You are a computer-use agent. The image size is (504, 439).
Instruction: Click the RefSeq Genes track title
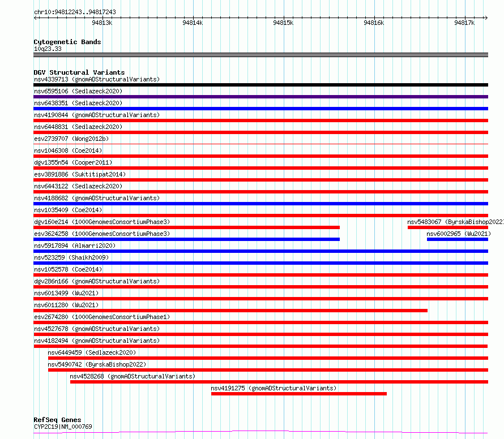(57, 420)
